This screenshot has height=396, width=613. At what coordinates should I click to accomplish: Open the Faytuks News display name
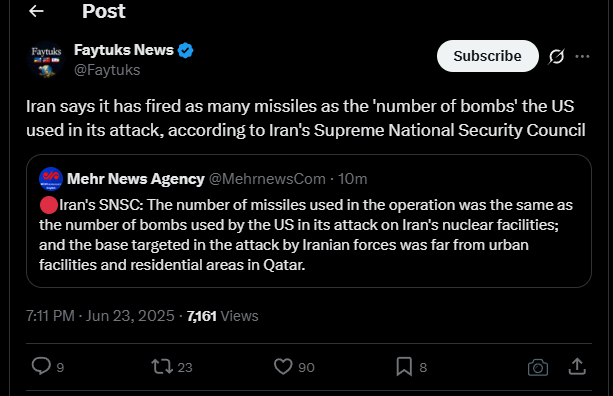tap(124, 50)
